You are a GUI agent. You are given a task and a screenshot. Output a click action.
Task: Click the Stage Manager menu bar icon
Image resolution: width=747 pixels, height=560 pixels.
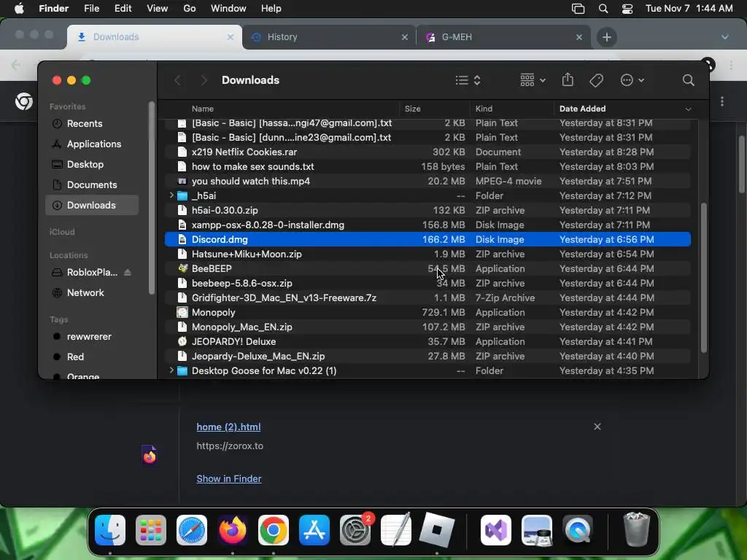tap(578, 9)
